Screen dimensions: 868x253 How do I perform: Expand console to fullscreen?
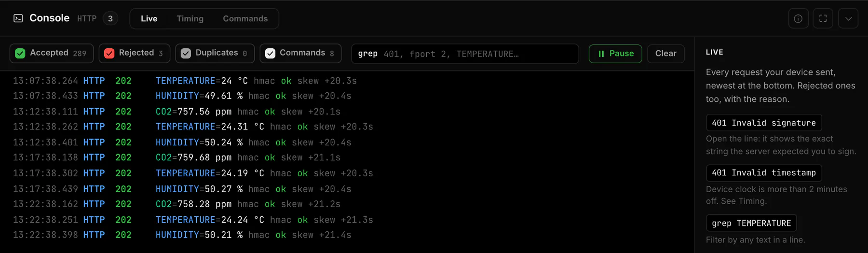pos(823,19)
